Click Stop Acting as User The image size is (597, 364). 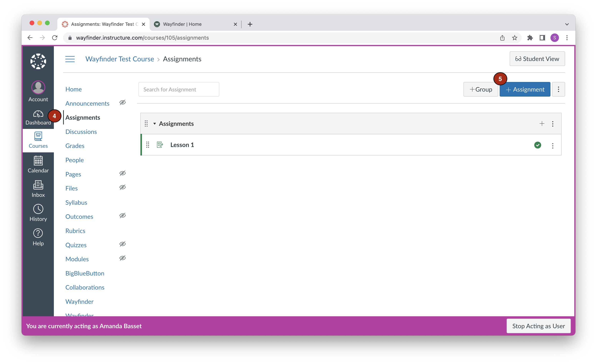[538, 326]
